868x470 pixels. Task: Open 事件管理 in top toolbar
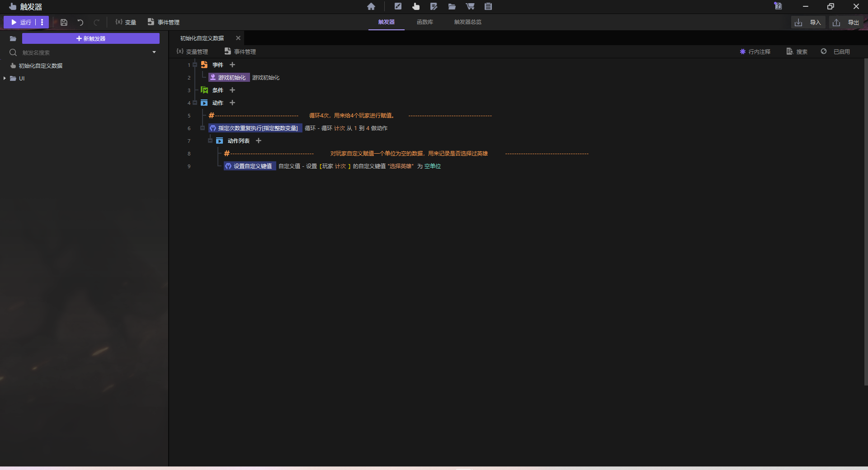pos(164,22)
